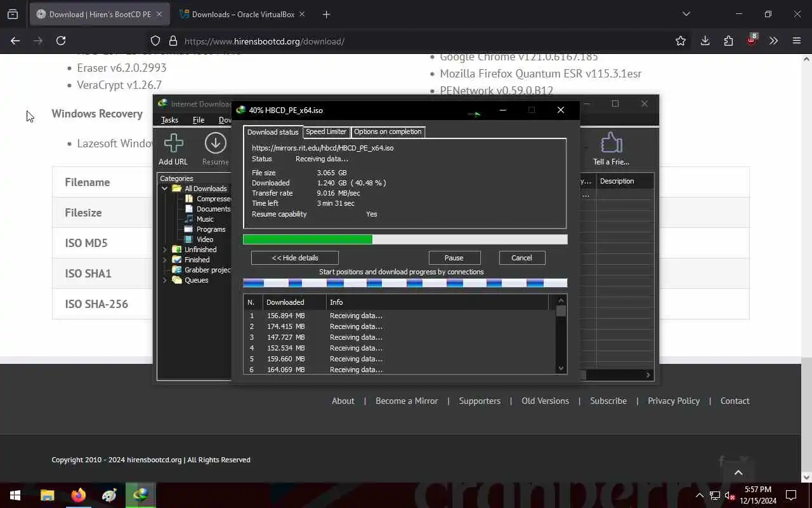Viewport: 812px width, 508px height.
Task: Select the Programs category in IDM tree
Action: pyautogui.click(x=211, y=229)
